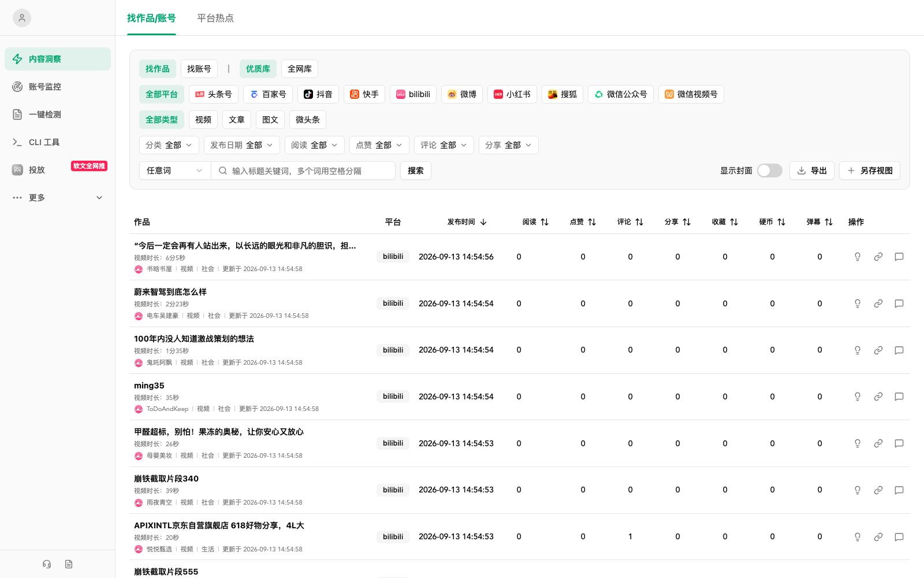Open the 阅读 filter dropdown
Viewport: 924px width, 578px height.
click(315, 145)
